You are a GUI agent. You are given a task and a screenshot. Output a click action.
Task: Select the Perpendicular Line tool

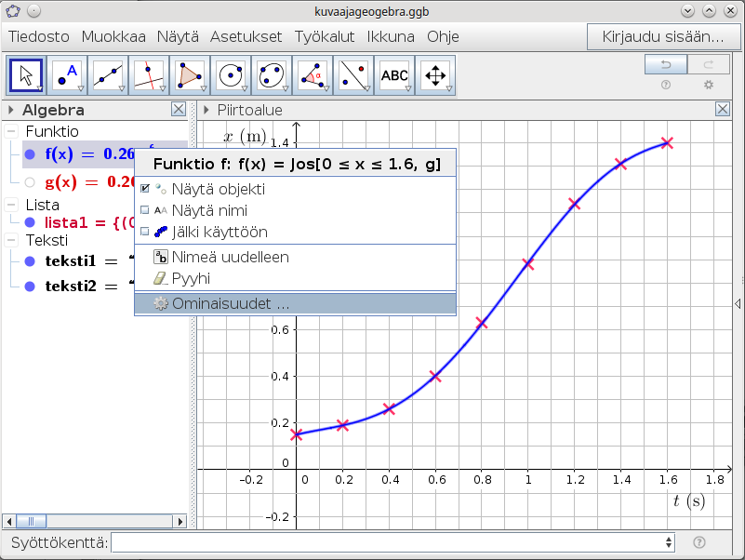pos(150,75)
